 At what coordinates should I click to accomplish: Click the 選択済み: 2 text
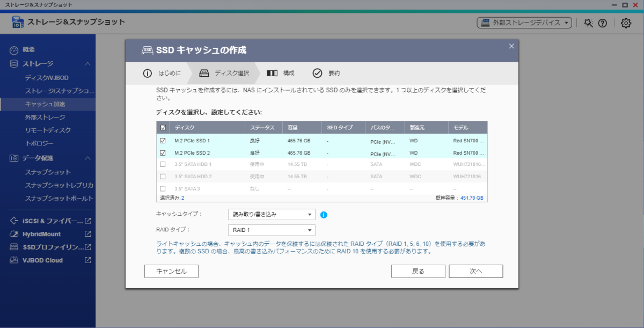[172, 198]
